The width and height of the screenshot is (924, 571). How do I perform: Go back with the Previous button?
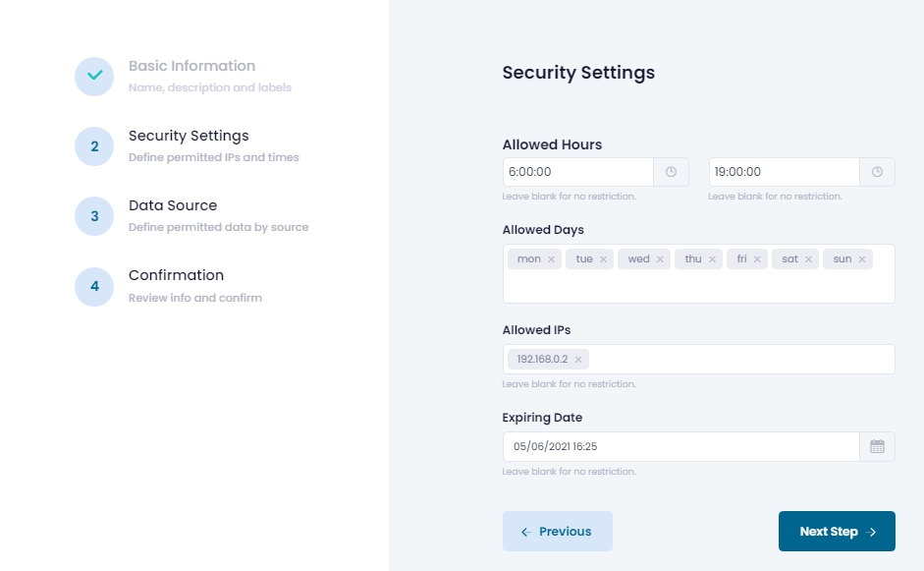[558, 532]
